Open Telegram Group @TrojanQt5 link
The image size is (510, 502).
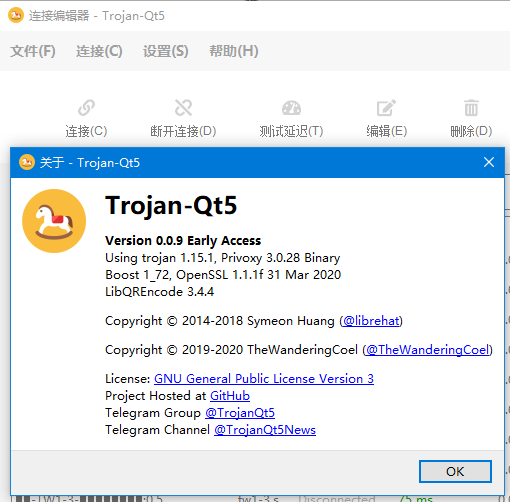[240, 413]
